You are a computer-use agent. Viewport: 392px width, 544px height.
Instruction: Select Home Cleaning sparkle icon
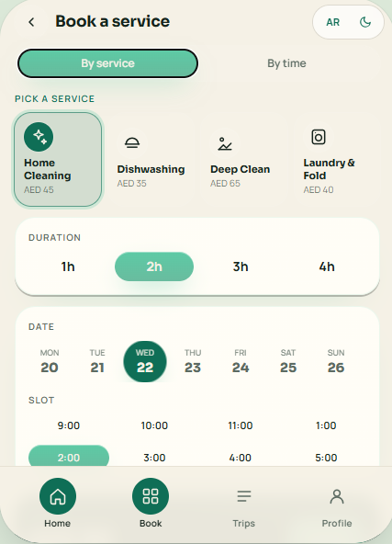[x=39, y=137]
